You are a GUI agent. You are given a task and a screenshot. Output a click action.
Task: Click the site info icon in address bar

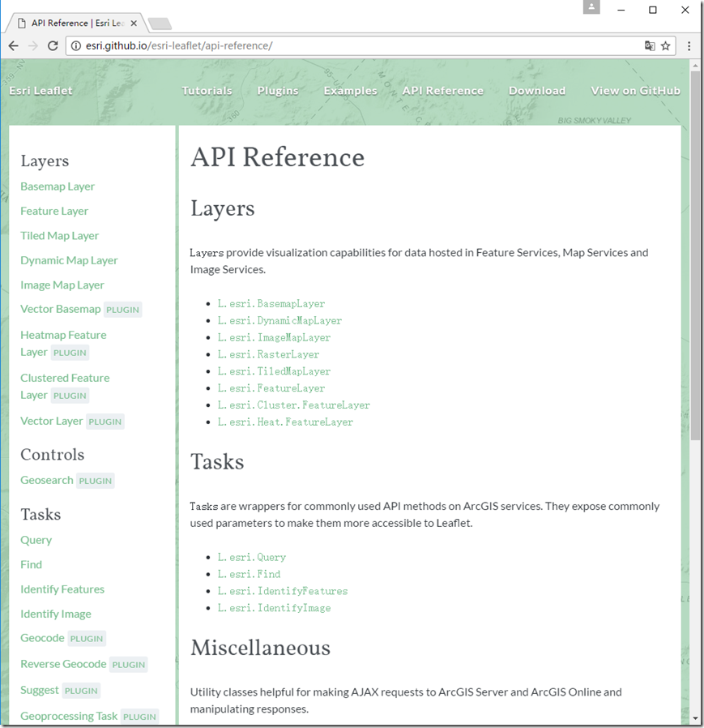(x=76, y=46)
